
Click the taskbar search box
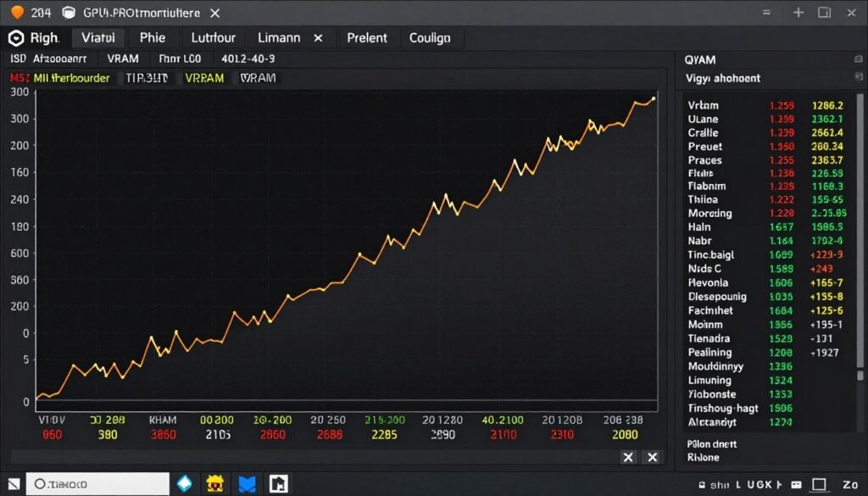[97, 483]
